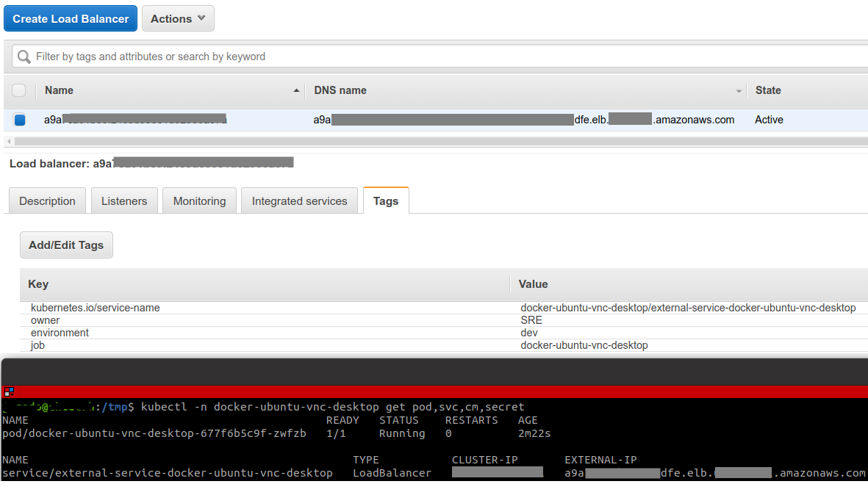Select the Integrated services tab

click(x=299, y=201)
